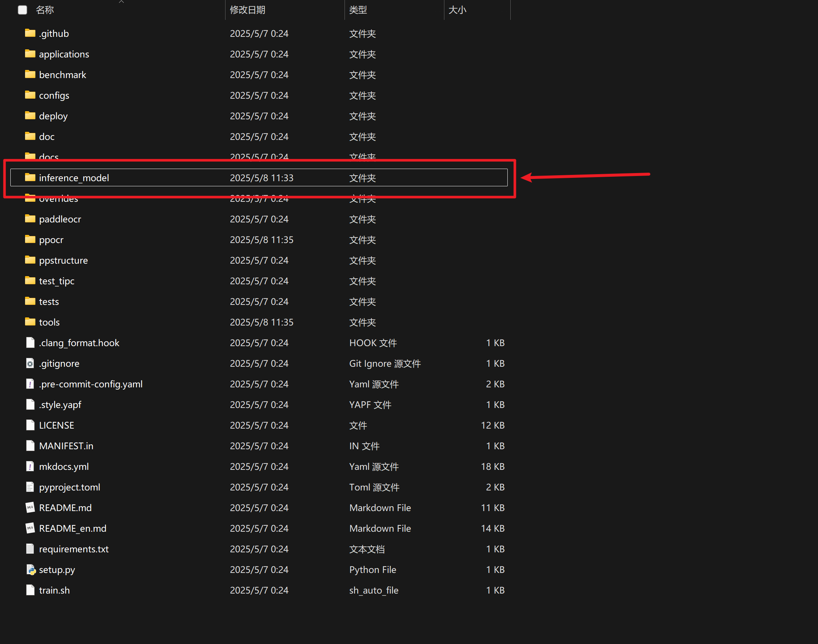Sort by 修改日期 column header
Viewport: 818px width, 644px height.
coord(248,10)
